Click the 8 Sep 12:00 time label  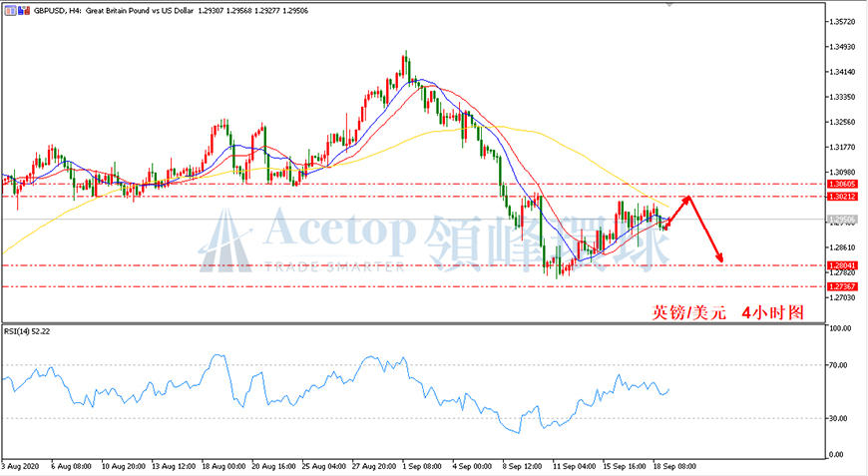pos(522,467)
